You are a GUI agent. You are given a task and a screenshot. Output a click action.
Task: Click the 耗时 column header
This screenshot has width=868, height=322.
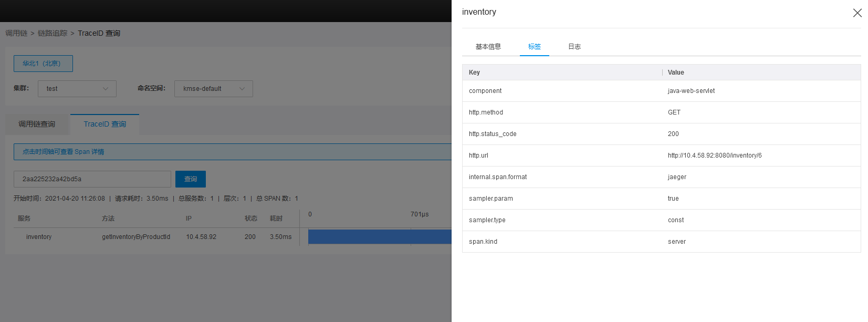tap(276, 219)
